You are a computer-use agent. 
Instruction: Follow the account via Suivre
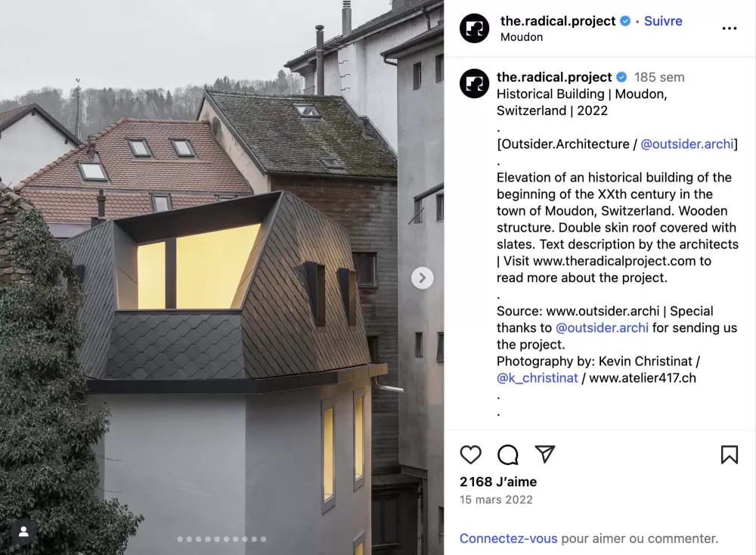click(663, 21)
